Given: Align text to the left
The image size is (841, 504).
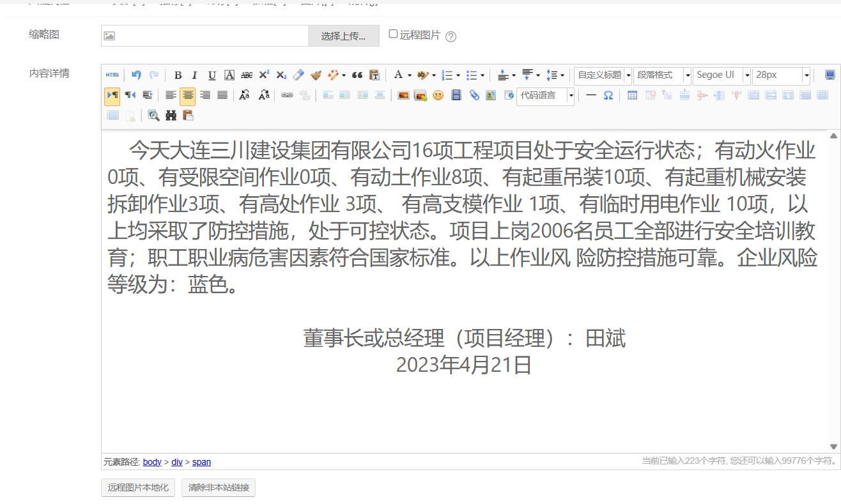Looking at the screenshot, I should [x=171, y=96].
